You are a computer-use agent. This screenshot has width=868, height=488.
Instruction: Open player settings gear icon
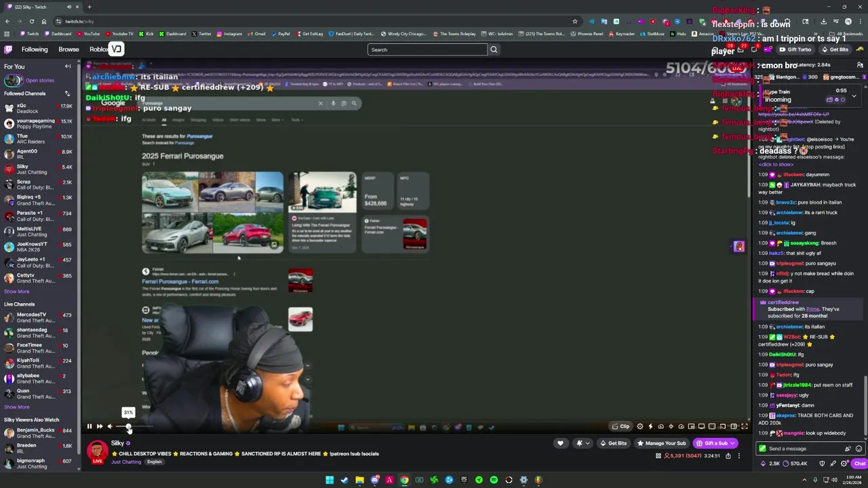pyautogui.click(x=639, y=426)
